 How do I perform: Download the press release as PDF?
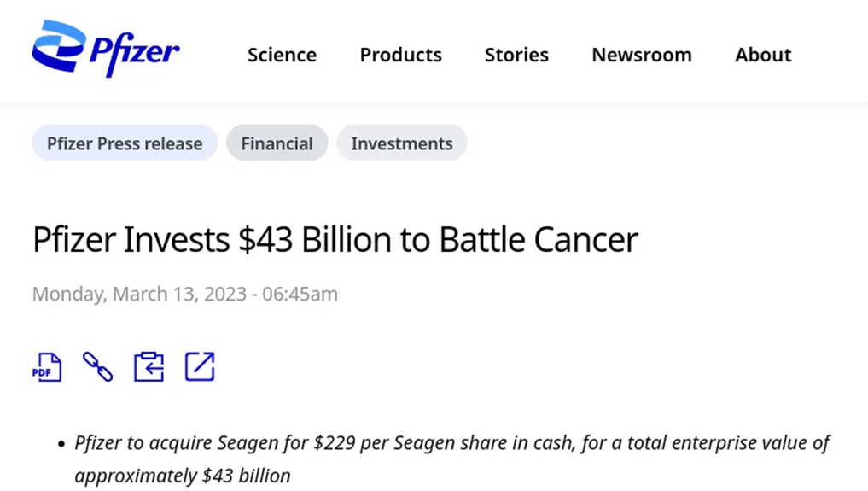click(47, 367)
